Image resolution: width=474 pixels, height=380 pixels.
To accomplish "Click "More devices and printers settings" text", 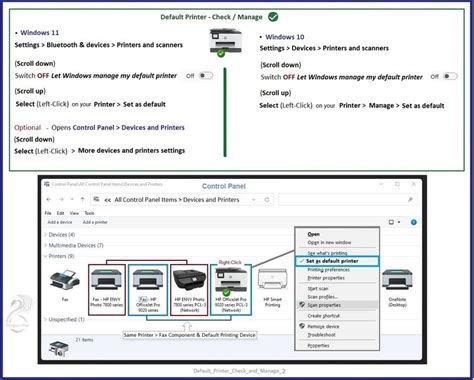I will (x=131, y=151).
